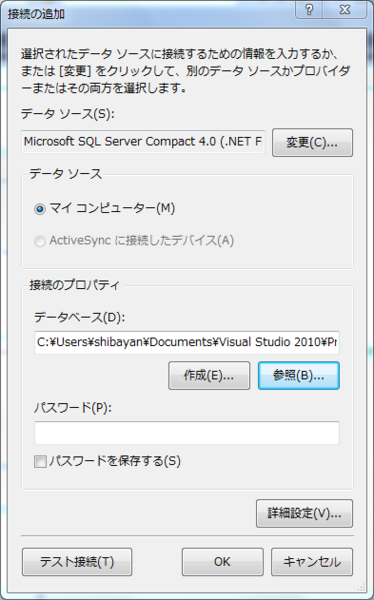Image resolution: width=374 pixels, height=600 pixels.
Task: Click the パスワード(P): label
Action: (73, 408)
